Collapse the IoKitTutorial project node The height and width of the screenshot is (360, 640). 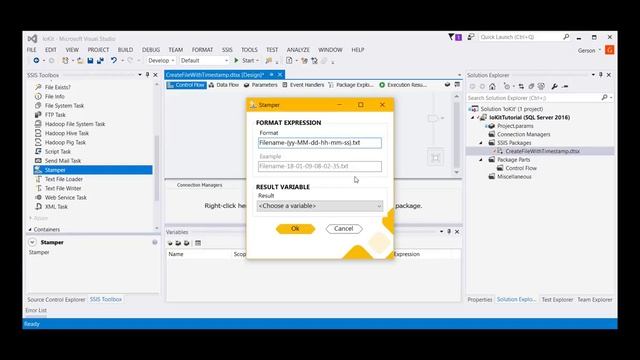pos(473,118)
